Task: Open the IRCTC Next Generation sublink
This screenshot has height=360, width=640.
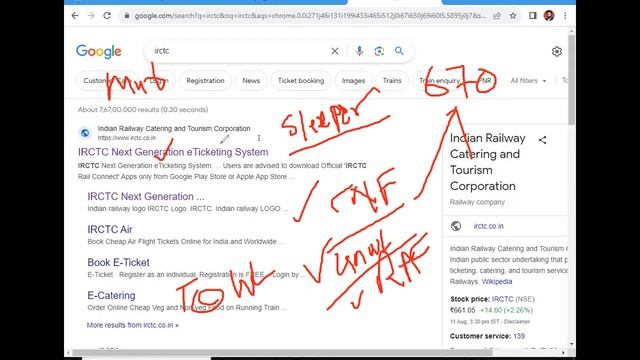Action: 146,196
